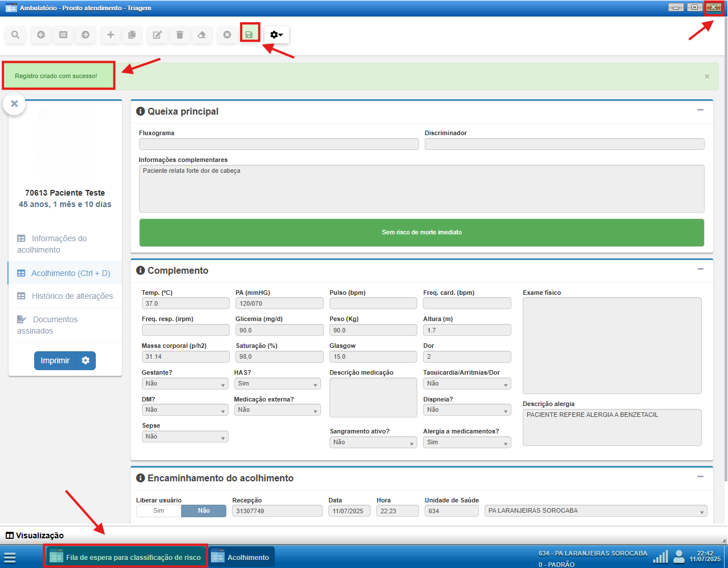This screenshot has height=568, width=728.
Task: Open Histórico de alterações menu item
Action: pyautogui.click(x=72, y=296)
